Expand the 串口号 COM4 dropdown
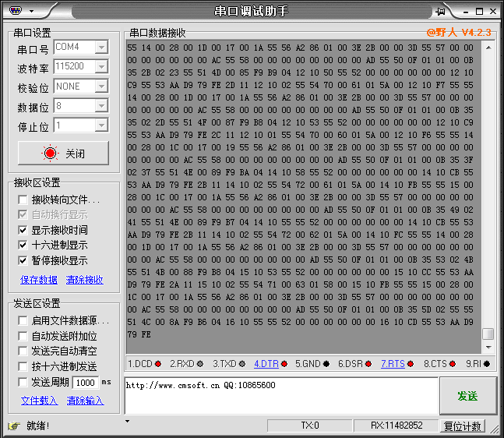The height and width of the screenshot is (438, 504). (101, 48)
